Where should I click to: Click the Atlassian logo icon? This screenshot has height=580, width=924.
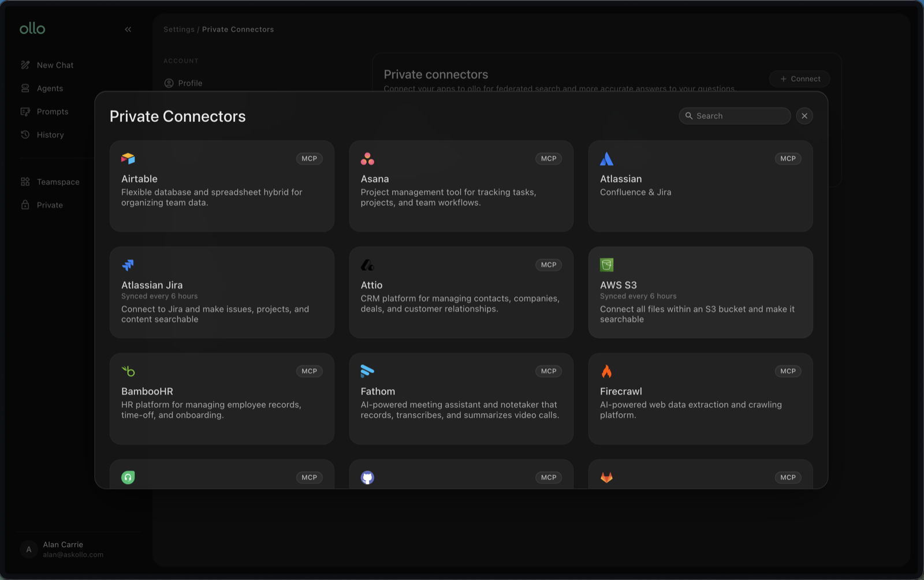click(x=606, y=159)
